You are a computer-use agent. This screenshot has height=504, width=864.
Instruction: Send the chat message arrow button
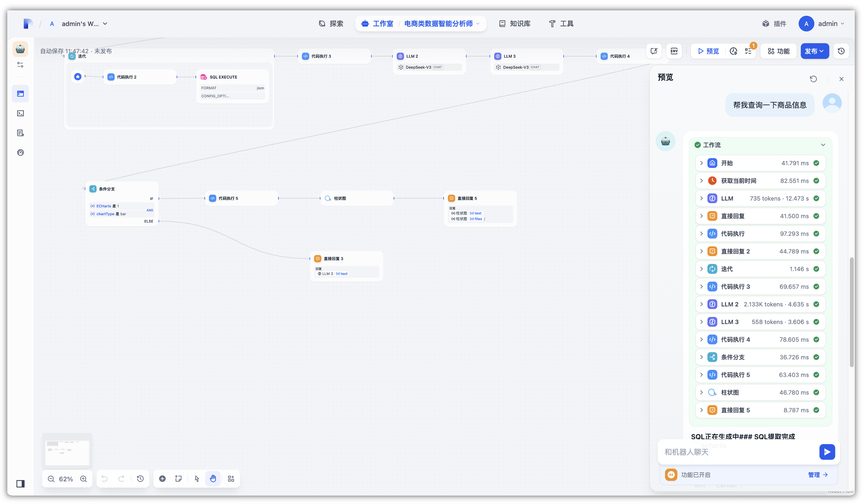tap(827, 452)
